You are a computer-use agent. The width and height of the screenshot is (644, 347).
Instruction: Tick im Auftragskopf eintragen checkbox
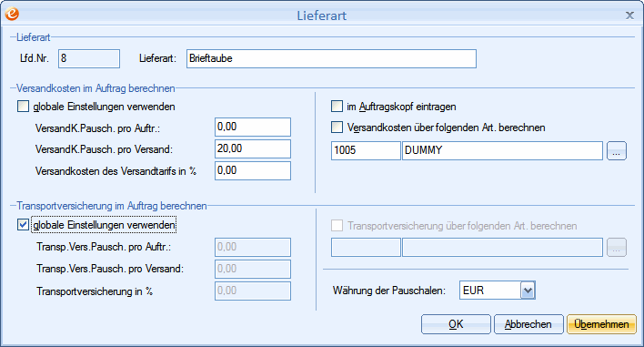[x=337, y=107]
